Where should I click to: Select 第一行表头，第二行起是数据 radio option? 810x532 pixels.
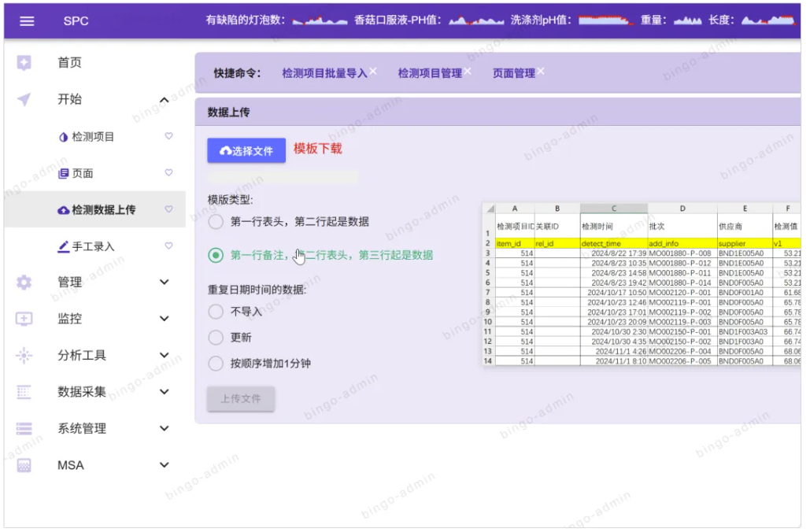(216, 222)
